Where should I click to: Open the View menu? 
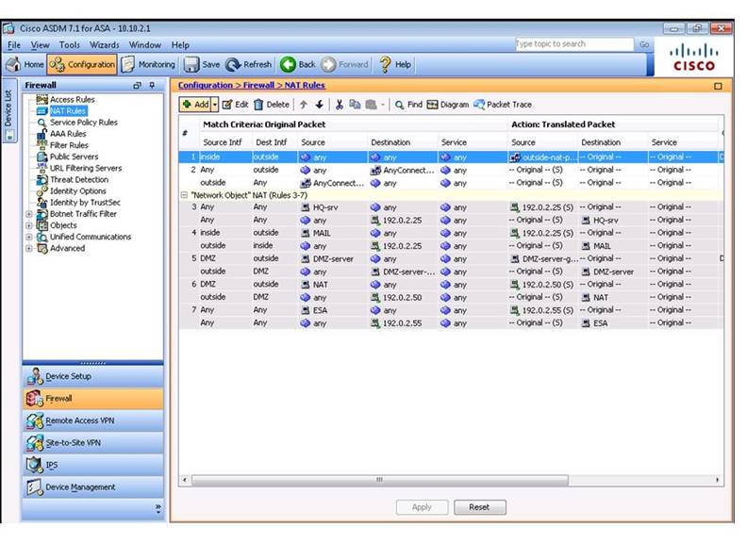(x=40, y=45)
